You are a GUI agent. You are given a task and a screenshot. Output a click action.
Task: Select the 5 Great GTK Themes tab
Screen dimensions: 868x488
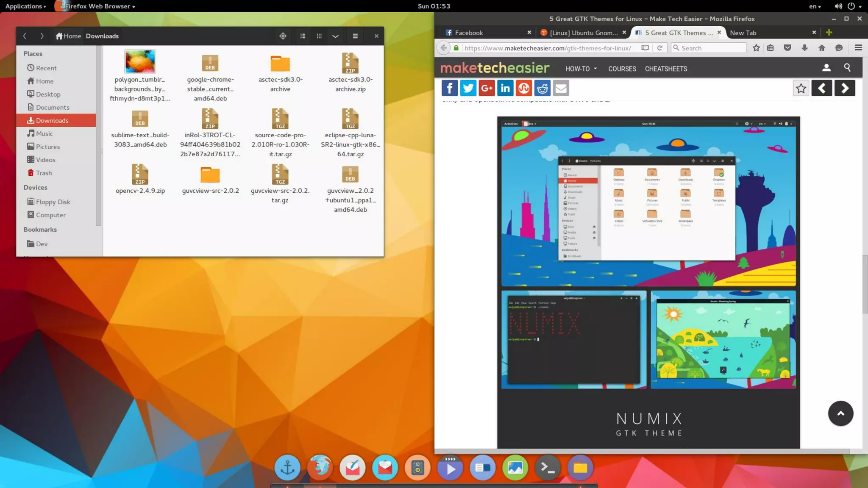click(x=678, y=33)
